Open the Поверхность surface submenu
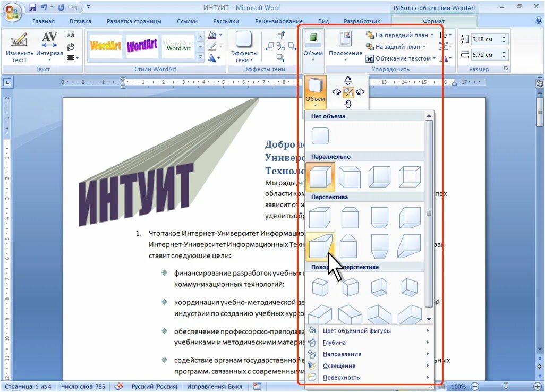The height and width of the screenshot is (392, 545). pos(369,378)
